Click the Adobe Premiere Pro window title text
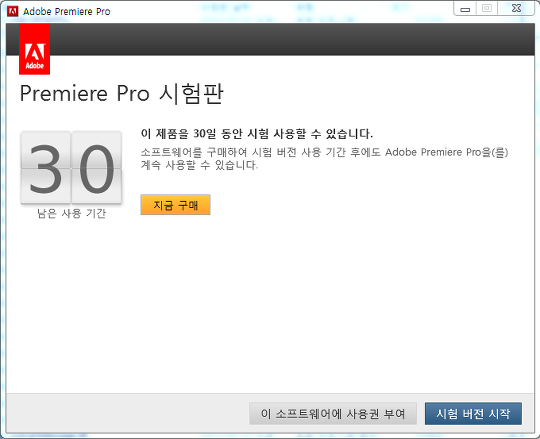 (x=66, y=12)
